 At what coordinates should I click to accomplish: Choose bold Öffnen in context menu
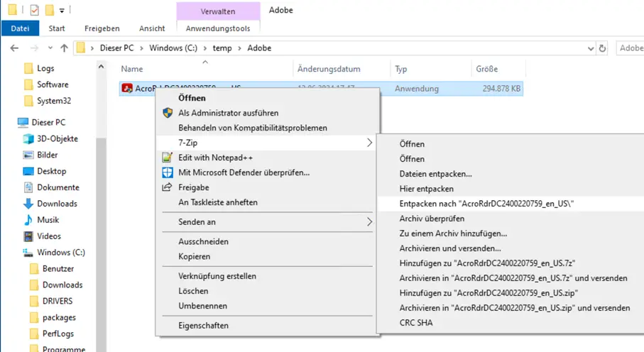192,98
